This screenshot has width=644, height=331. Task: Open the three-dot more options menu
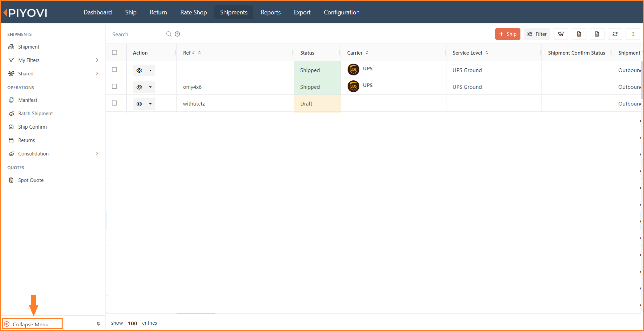pyautogui.click(x=633, y=34)
